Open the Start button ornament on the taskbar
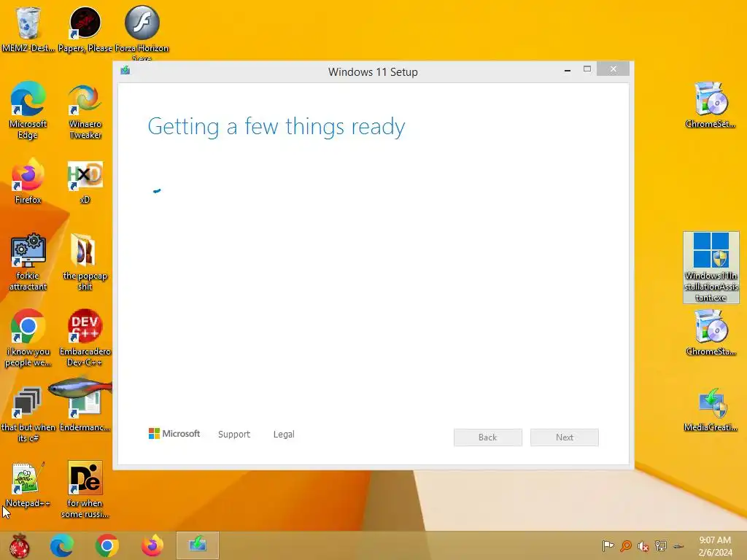This screenshot has width=747, height=560. click(x=20, y=545)
